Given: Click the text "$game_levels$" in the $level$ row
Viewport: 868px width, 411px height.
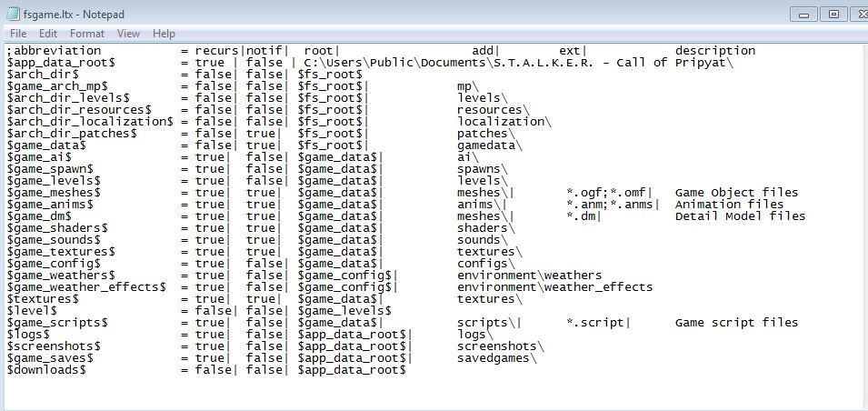Looking at the screenshot, I should (x=344, y=311).
